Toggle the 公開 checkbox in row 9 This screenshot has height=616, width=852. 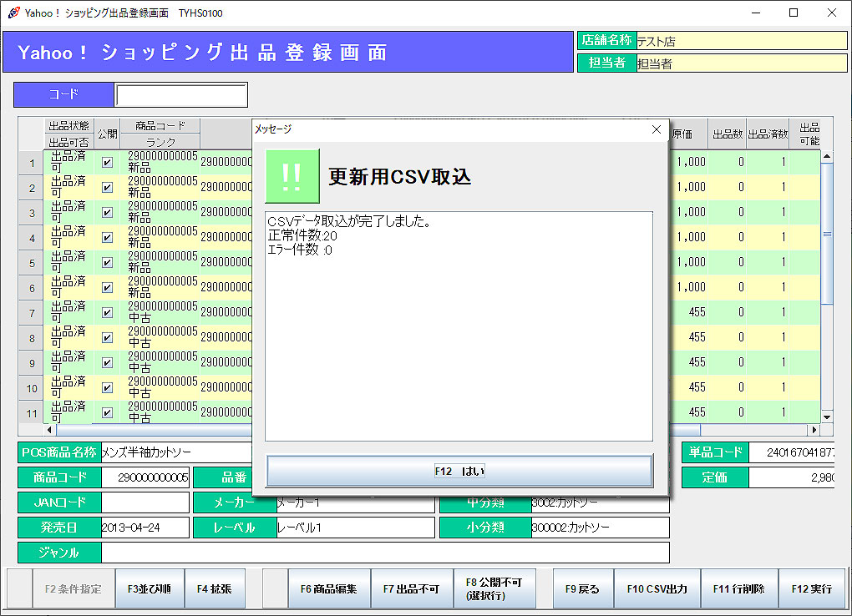pyautogui.click(x=107, y=362)
